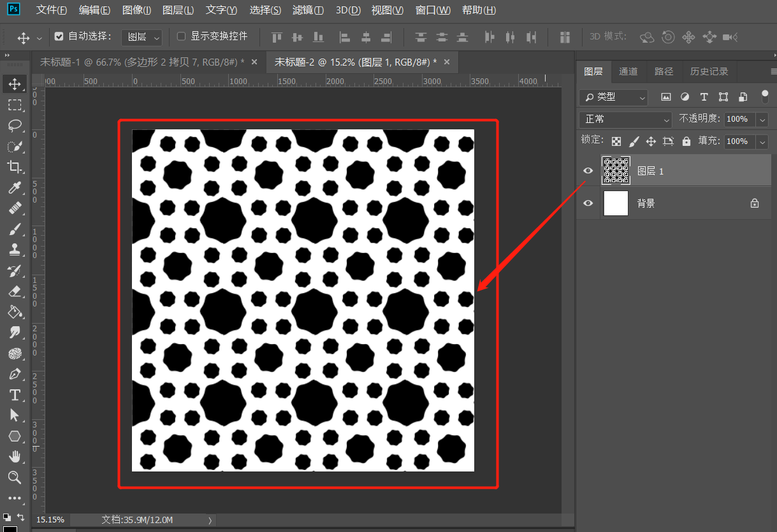The image size is (777, 532).
Task: Select the Eyedropper tool
Action: (x=15, y=187)
